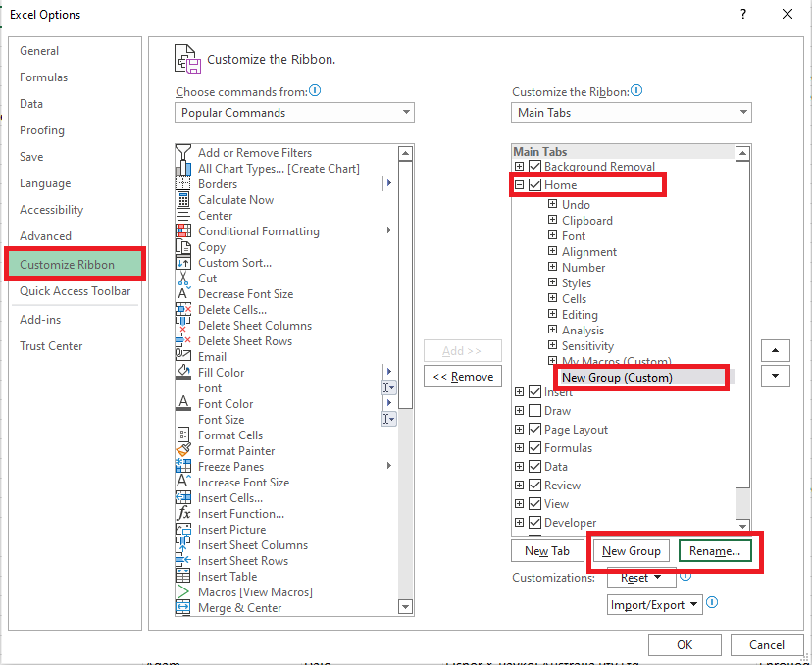Confirm with the OK button
Viewport: 812px width, 665px height.
[685, 644]
